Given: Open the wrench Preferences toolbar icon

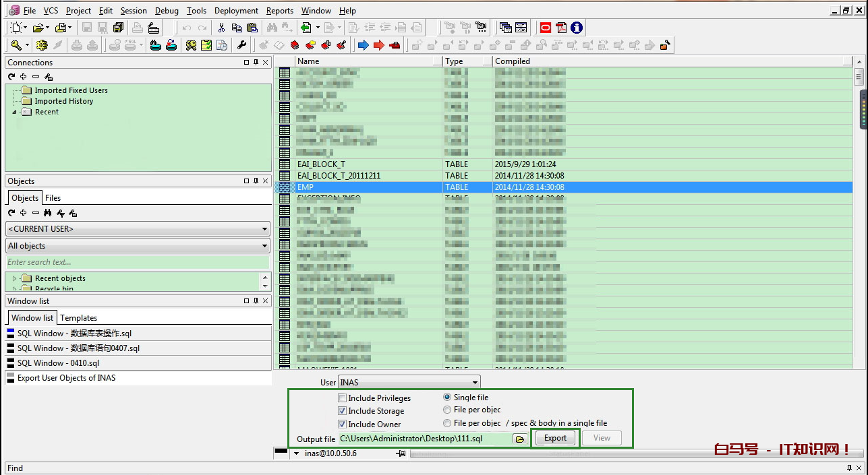Looking at the screenshot, I should 241,45.
